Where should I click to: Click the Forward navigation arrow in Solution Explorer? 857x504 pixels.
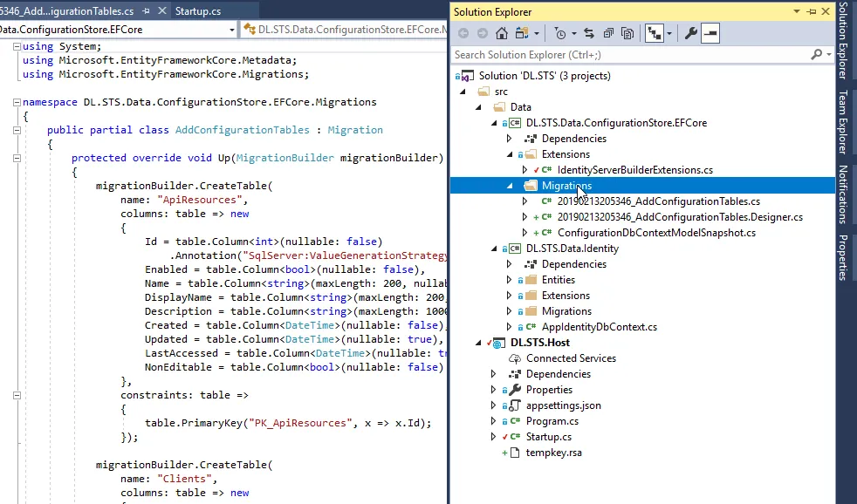point(482,33)
